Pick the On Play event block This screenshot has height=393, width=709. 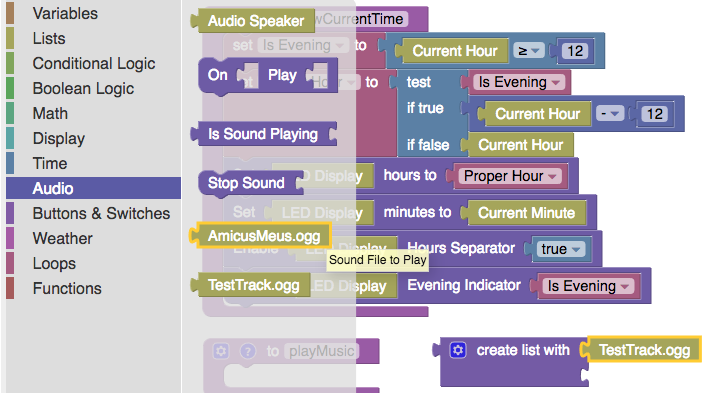click(268, 76)
